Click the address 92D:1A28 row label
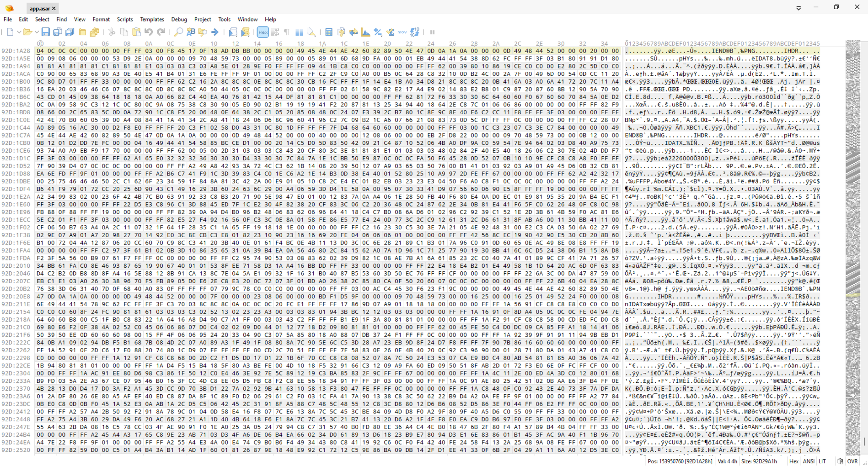868x466 pixels. 16,51
